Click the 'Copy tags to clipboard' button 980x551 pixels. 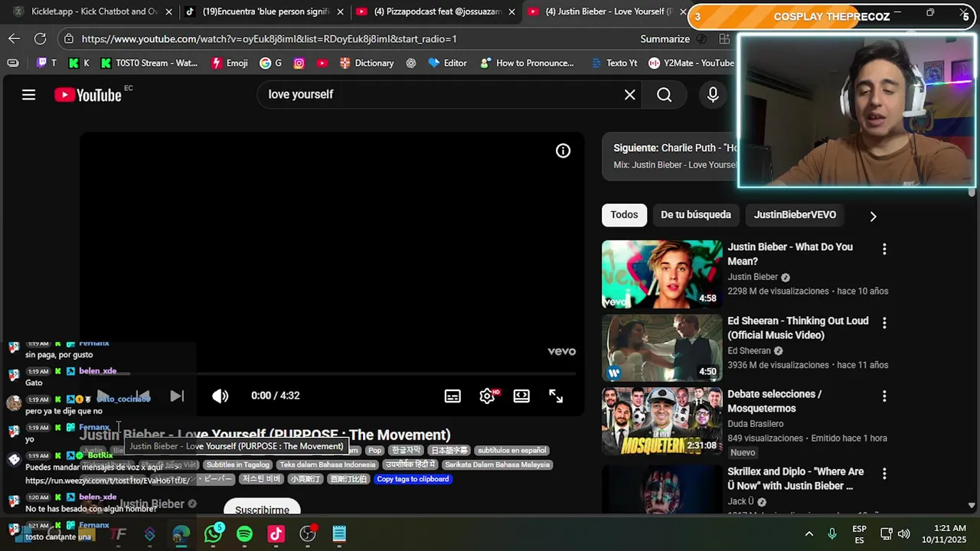413,479
